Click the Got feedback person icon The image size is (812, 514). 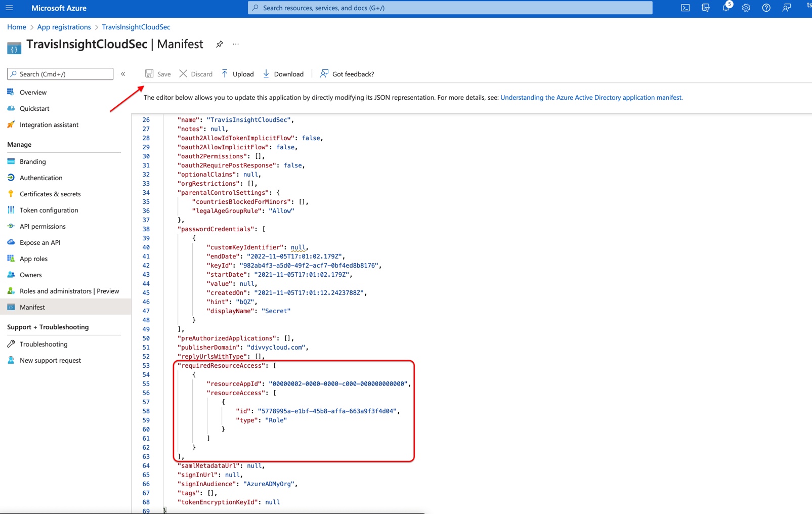[x=324, y=74]
